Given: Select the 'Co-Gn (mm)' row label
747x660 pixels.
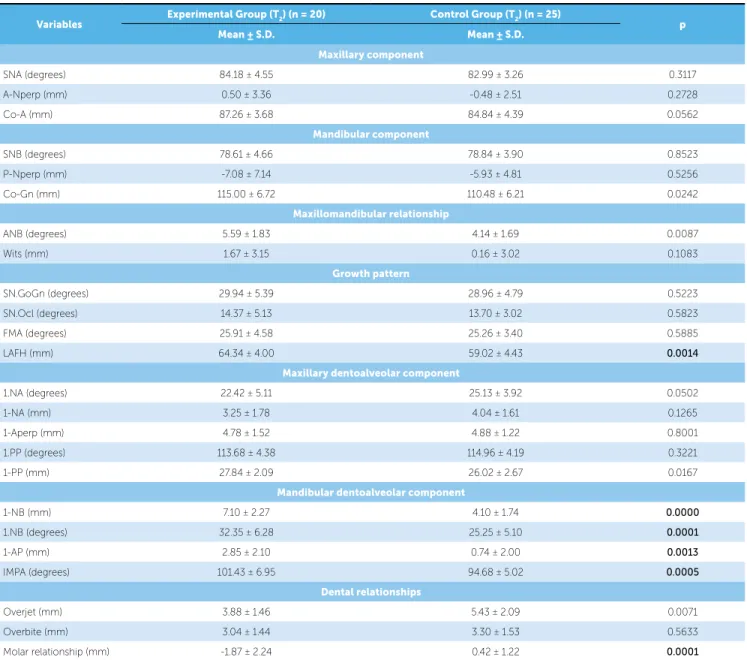Looking at the screenshot, I should tap(31, 194).
